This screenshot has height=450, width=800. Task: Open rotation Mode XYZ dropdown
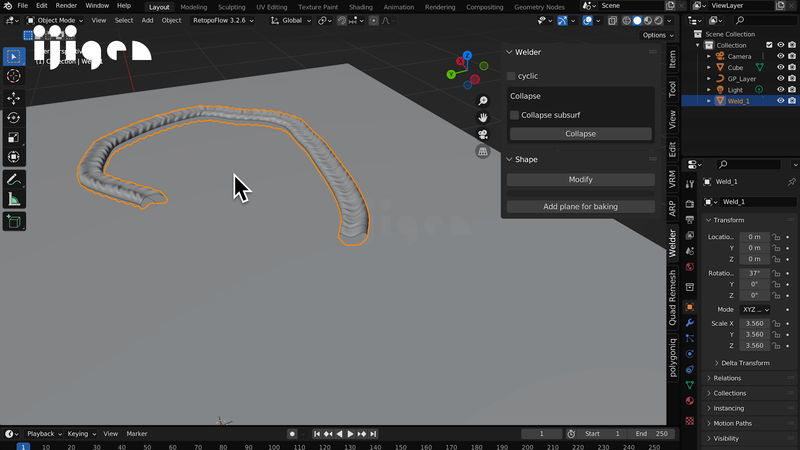[755, 310]
